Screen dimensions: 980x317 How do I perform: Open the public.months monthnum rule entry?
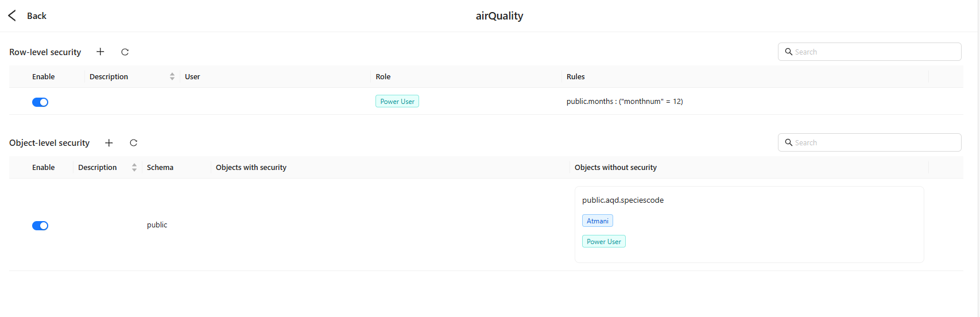pos(625,101)
